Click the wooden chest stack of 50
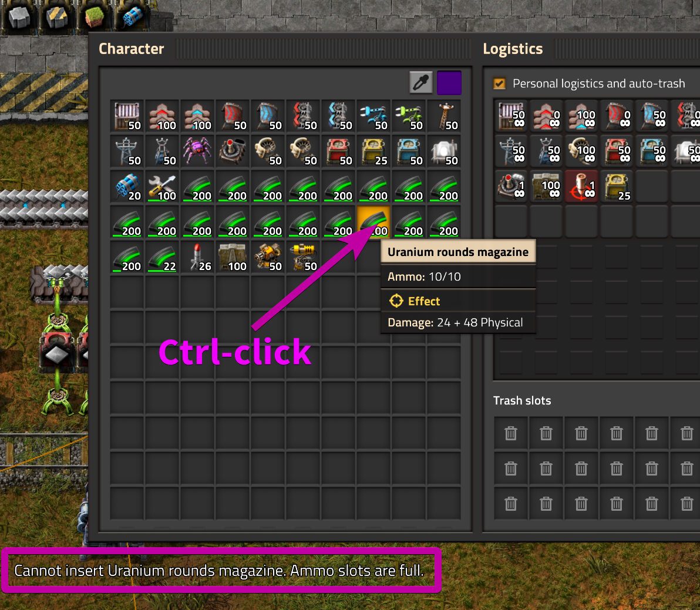 tap(127, 116)
